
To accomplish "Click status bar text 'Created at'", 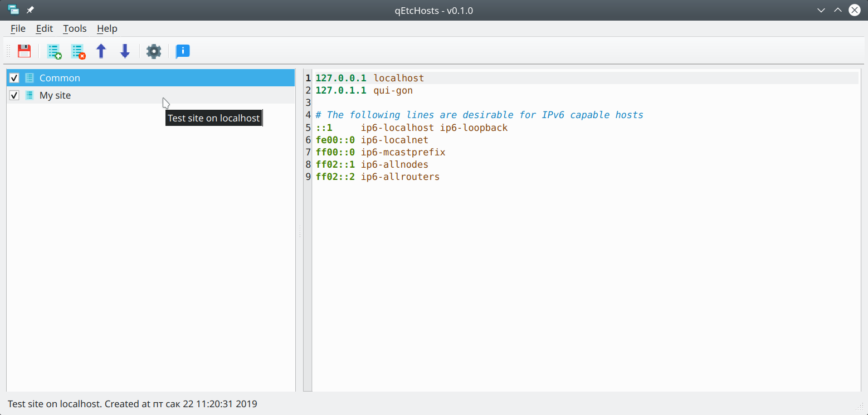I will click(127, 404).
